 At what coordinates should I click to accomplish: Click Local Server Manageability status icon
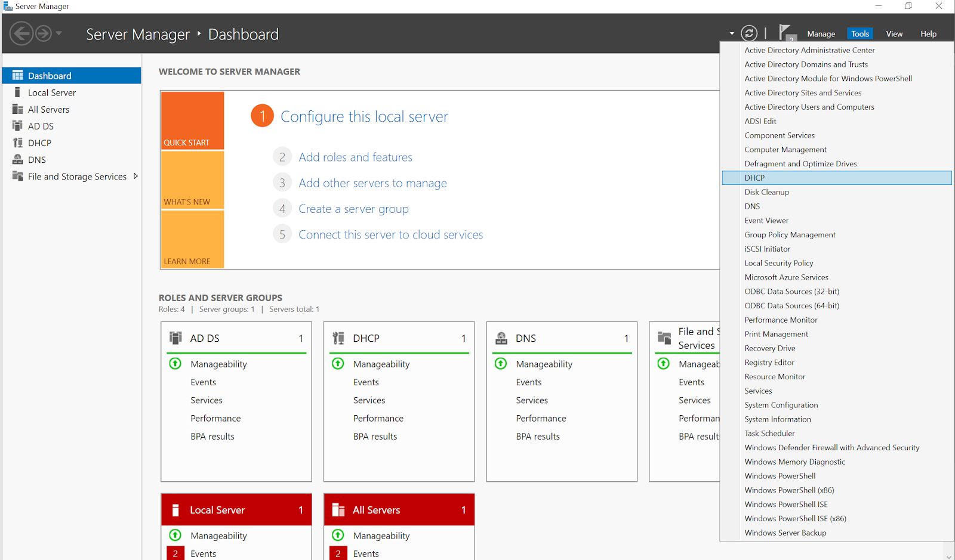pos(175,535)
